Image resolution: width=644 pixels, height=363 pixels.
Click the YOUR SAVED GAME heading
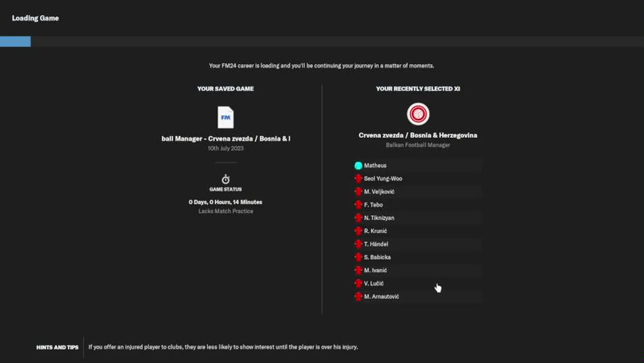[226, 89]
